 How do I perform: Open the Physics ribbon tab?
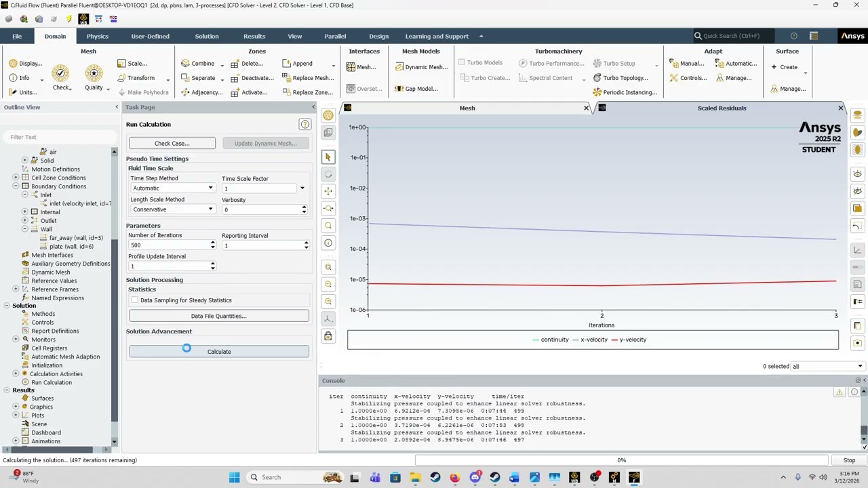(97, 36)
